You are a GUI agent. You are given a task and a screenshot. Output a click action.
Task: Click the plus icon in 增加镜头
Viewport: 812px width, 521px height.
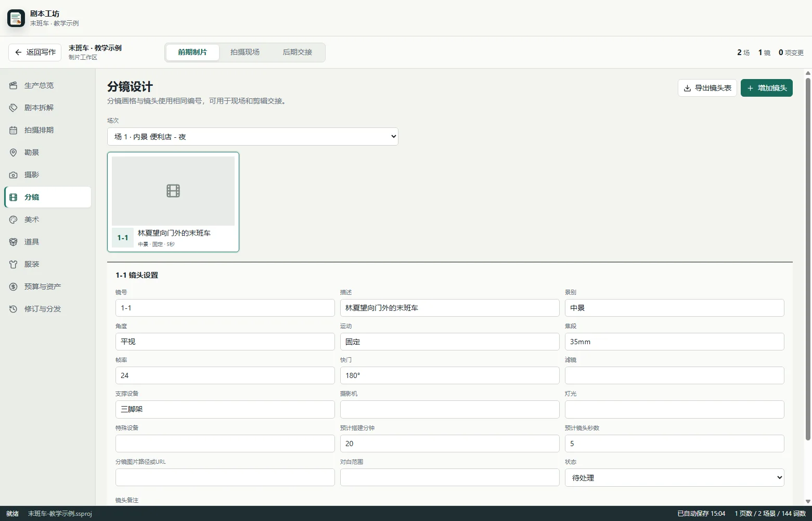pyautogui.click(x=750, y=88)
